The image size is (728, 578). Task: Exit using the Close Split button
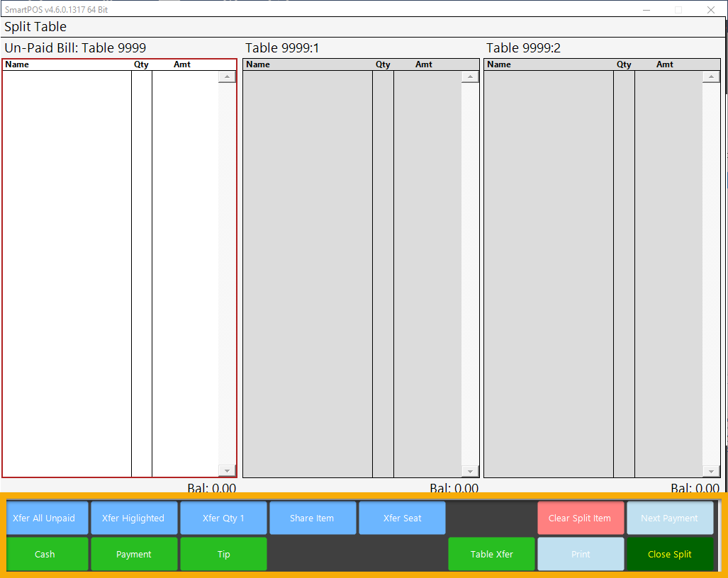click(669, 554)
